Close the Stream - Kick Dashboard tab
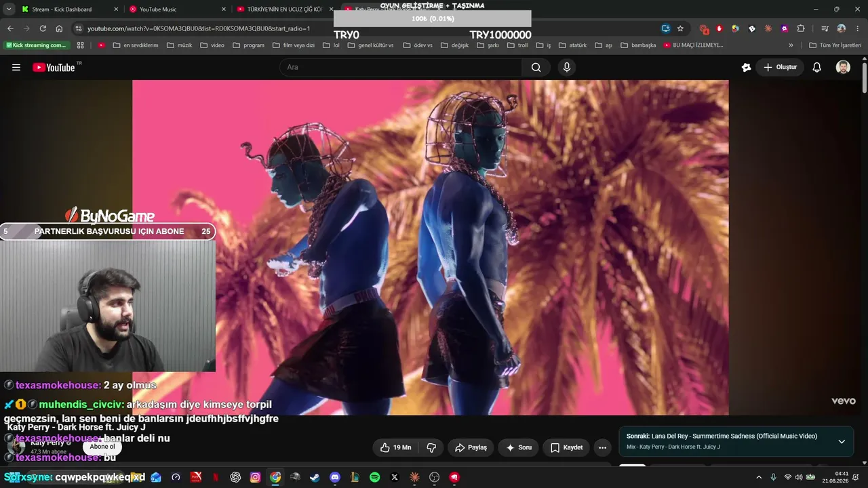Screen dimensions: 868x488 (x=116, y=9)
